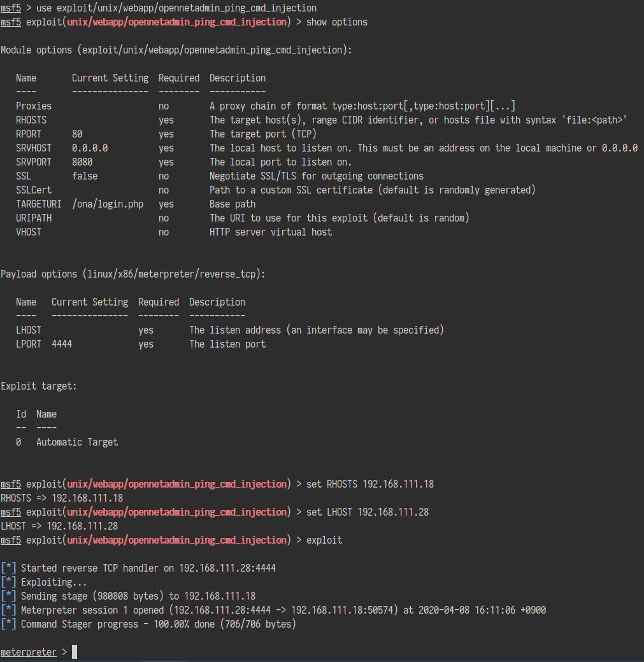Select the LPORT value '4444'

pos(62,344)
